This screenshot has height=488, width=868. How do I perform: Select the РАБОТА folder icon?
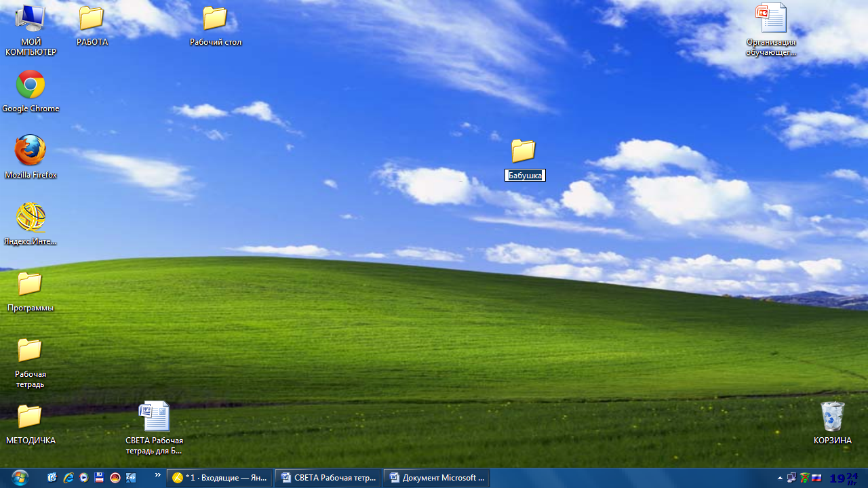[92, 26]
